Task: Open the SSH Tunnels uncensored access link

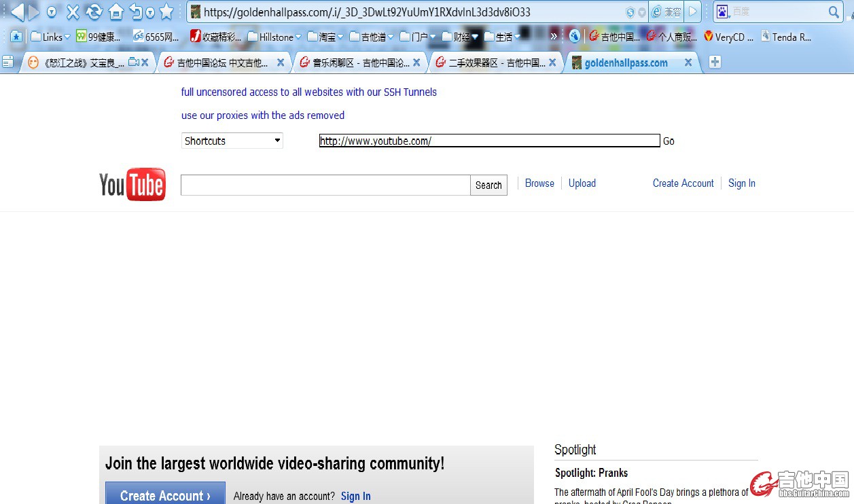Action: (x=309, y=92)
